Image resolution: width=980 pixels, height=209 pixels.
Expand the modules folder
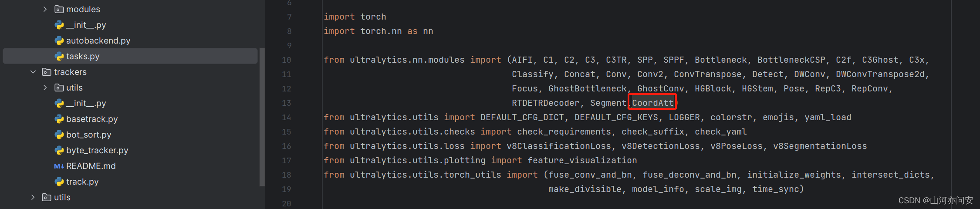pos(45,9)
